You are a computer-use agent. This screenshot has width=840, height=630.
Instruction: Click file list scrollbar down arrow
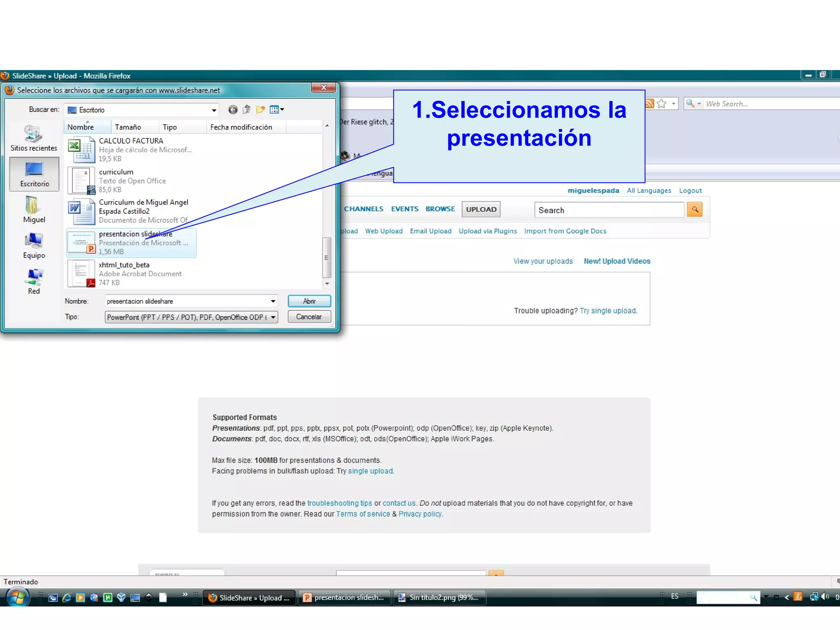tap(327, 283)
